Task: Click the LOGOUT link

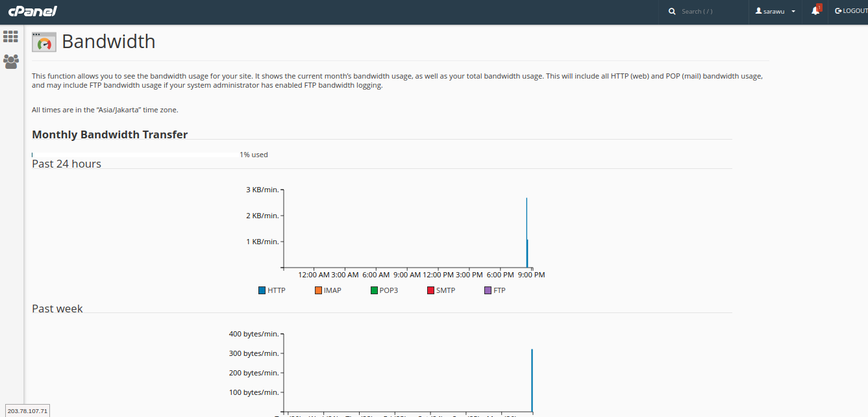Action: (855, 11)
